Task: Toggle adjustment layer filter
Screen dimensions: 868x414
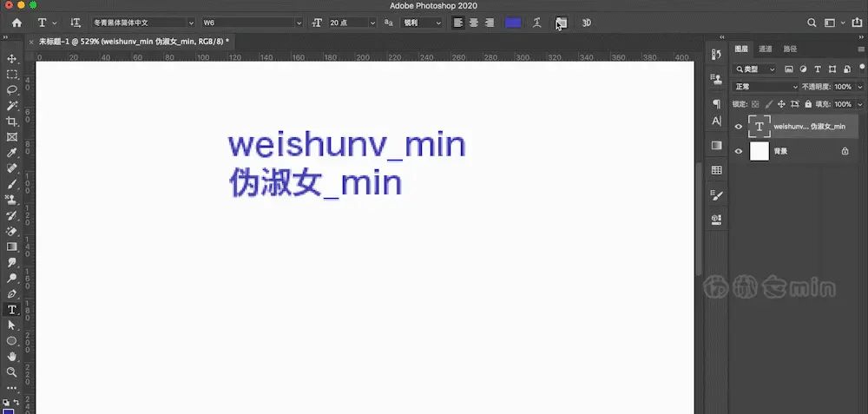Action: 803,69
